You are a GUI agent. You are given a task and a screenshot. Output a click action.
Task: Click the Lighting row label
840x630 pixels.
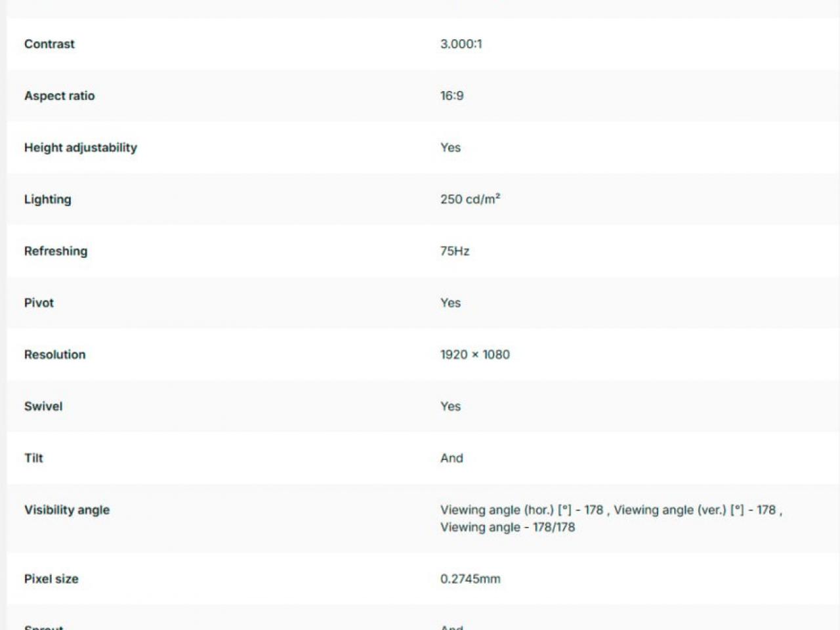(47, 199)
